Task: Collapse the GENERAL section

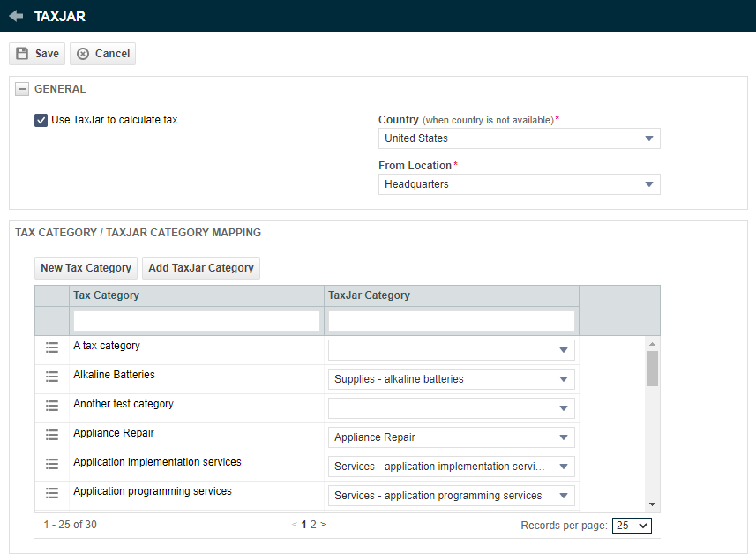Action: [x=22, y=89]
